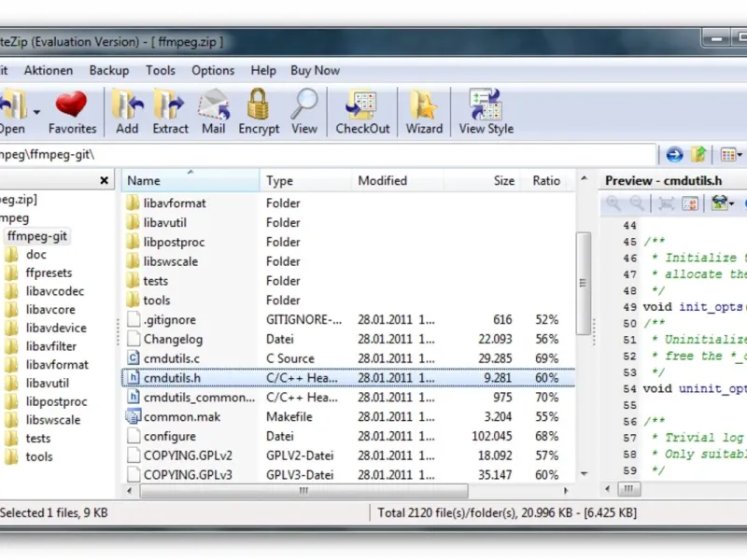
Task: Click the Mail envelope icon
Action: [x=214, y=104]
